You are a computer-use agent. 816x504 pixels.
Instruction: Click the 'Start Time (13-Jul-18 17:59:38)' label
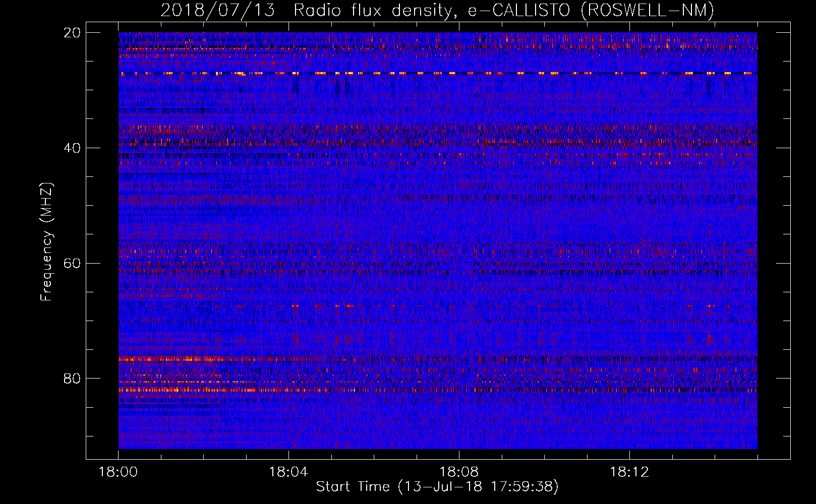click(437, 487)
